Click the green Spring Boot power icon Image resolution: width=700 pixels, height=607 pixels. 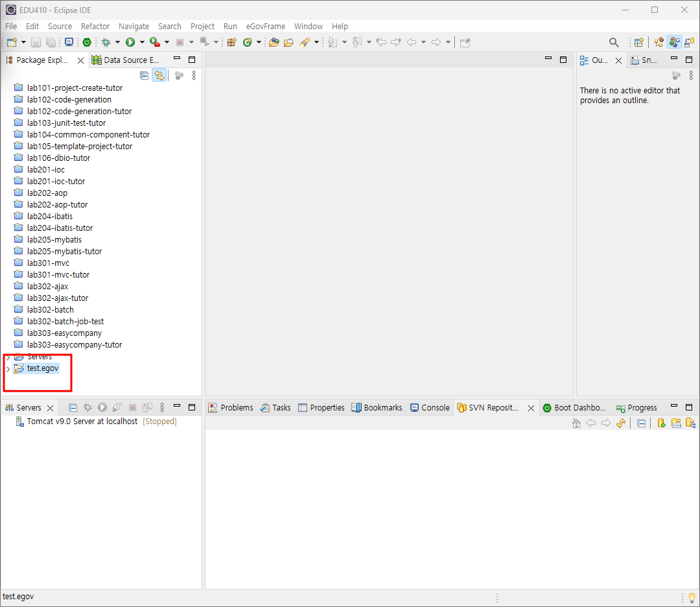pyautogui.click(x=87, y=42)
